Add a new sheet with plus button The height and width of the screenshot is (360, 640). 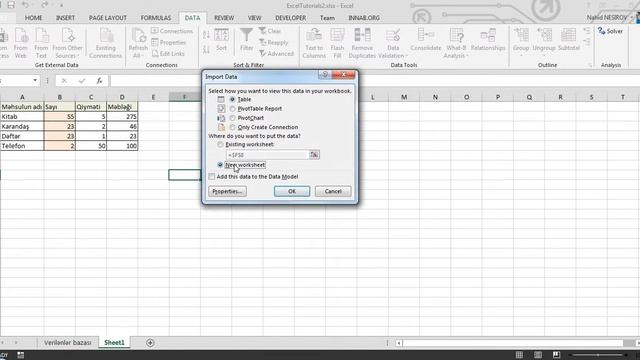(150, 342)
